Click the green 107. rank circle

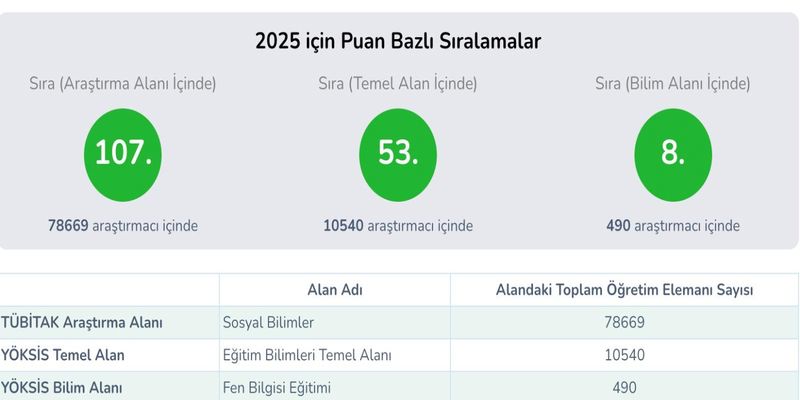tap(122, 155)
